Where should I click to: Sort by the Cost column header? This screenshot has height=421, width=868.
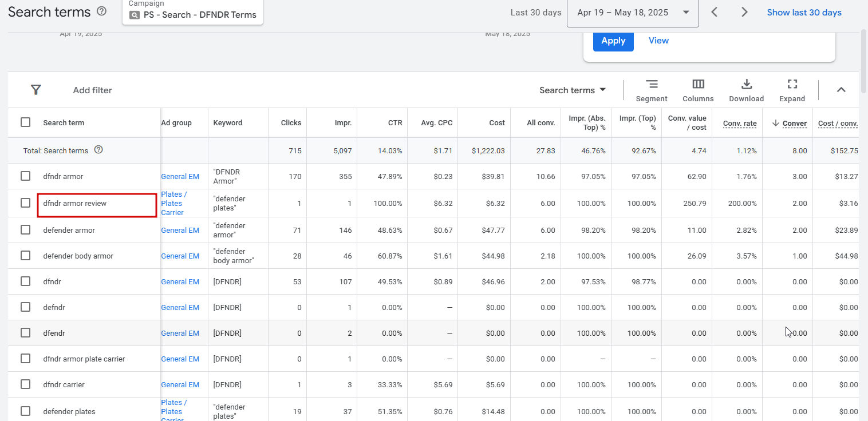(496, 123)
